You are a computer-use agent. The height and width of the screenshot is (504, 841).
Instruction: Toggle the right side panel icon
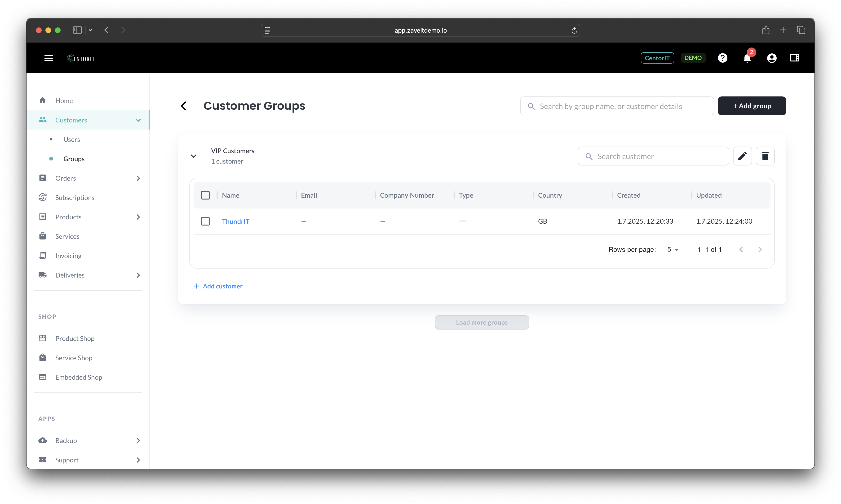click(794, 58)
